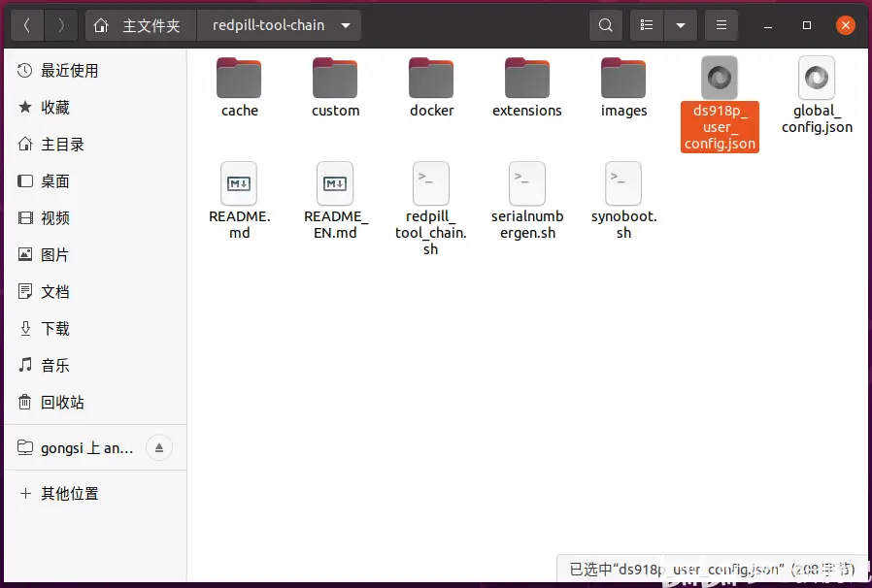This screenshot has width=872, height=588.
Task: Switch to list view using the toolbar button
Action: tap(647, 25)
